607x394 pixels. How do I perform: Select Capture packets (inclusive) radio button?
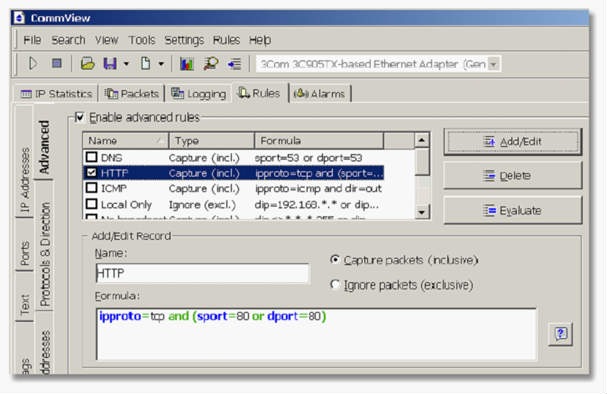[x=335, y=260]
